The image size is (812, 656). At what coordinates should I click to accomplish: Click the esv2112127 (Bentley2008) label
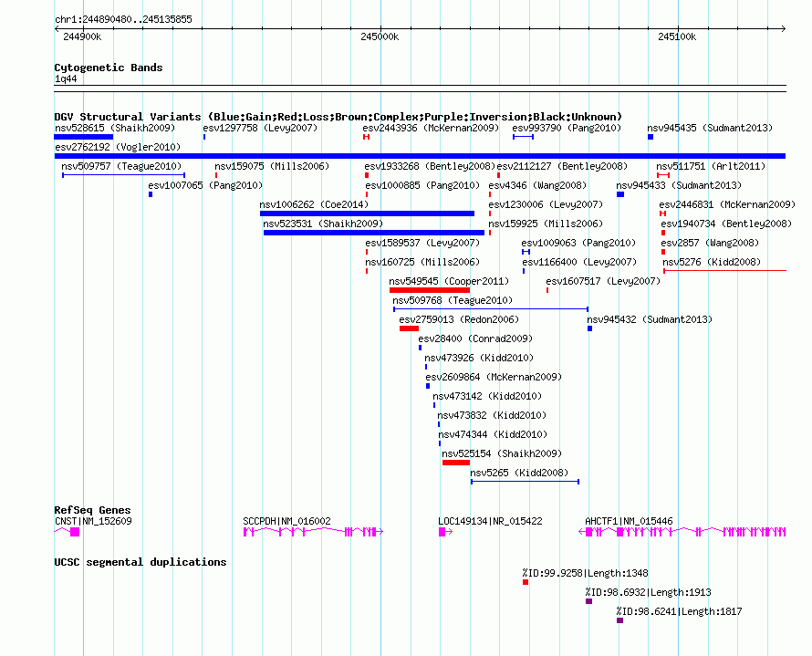[562, 166]
